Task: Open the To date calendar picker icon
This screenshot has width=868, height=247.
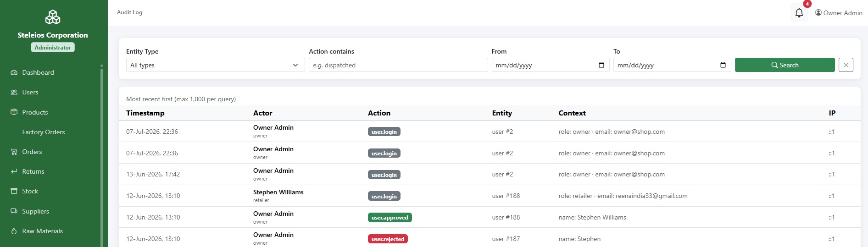Action: [723, 65]
